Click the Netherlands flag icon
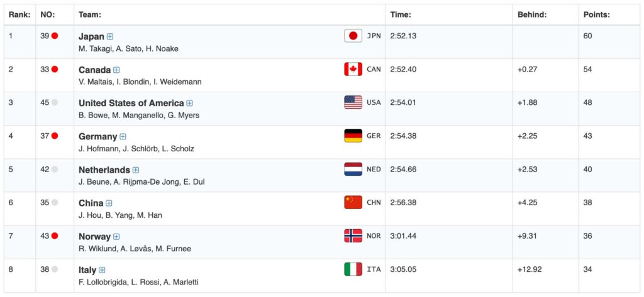 tap(353, 169)
